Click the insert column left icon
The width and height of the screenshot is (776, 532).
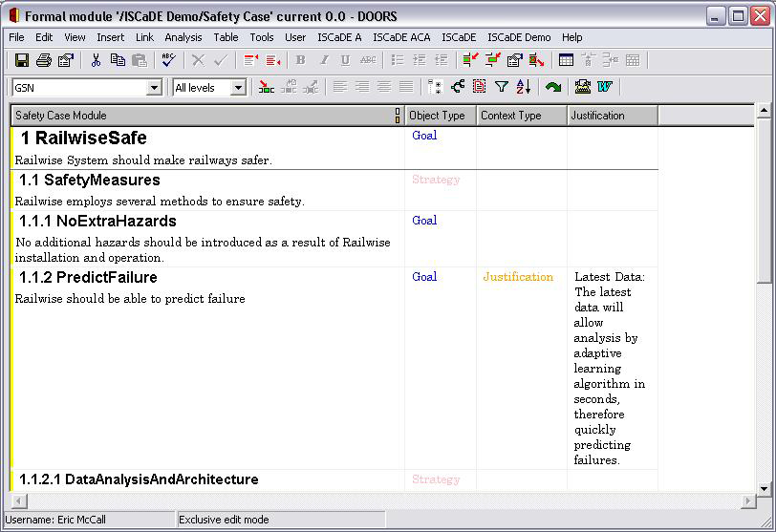point(251,60)
